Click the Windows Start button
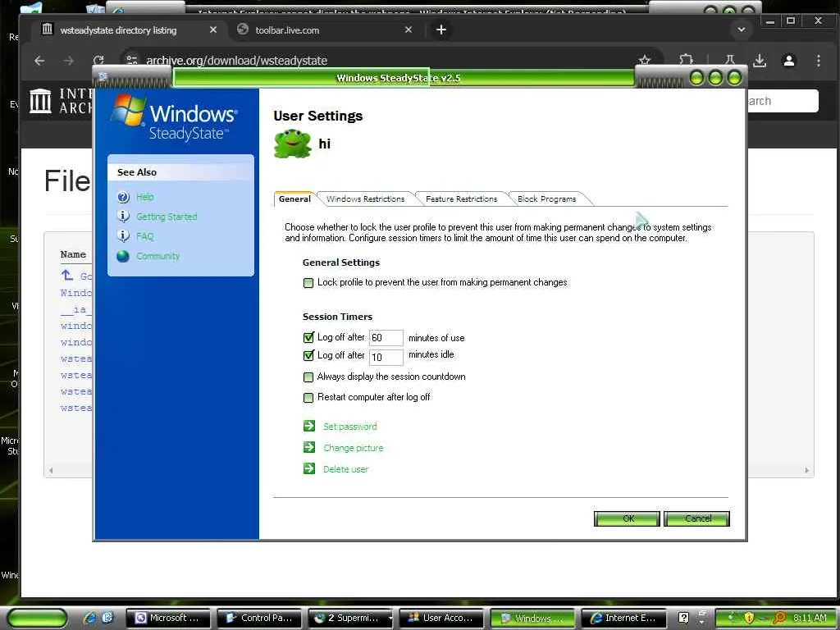840x630 pixels. coord(38,618)
